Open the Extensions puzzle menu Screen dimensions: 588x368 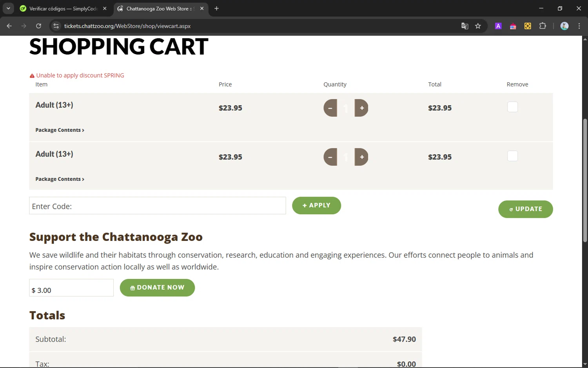pos(543,26)
